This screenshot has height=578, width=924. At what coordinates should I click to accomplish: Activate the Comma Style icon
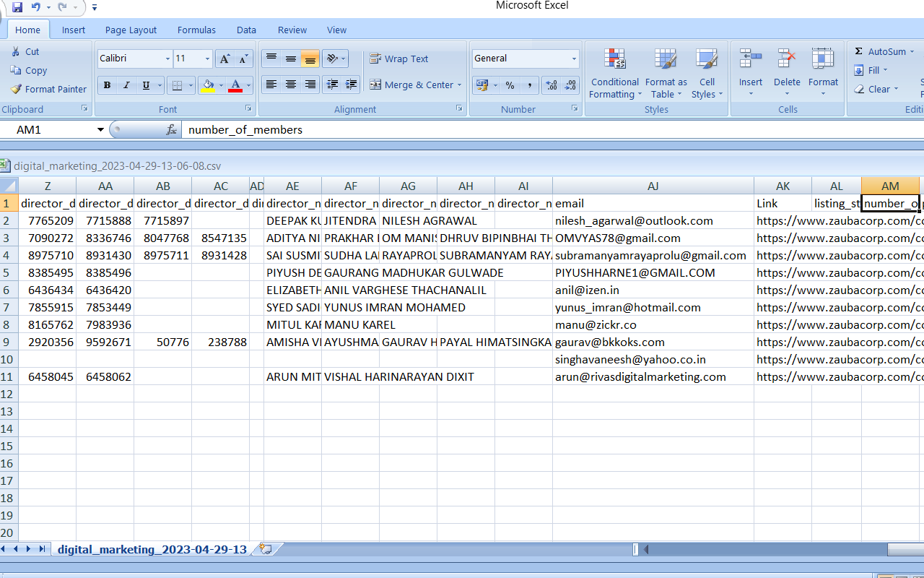[x=529, y=85]
